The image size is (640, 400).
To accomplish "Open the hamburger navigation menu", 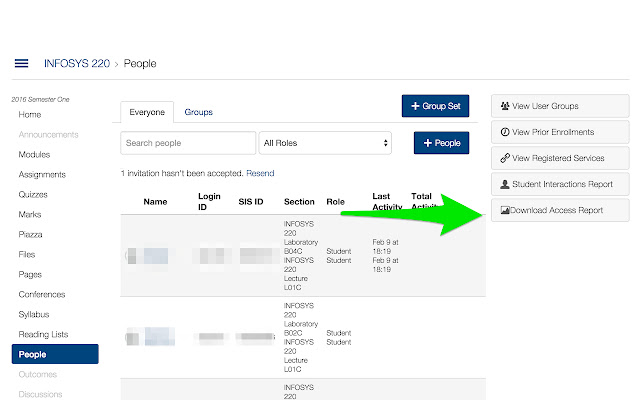I will [21, 64].
